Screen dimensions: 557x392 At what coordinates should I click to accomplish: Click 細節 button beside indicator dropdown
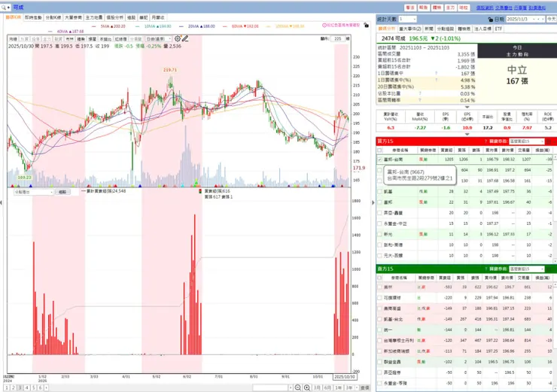click(x=62, y=192)
